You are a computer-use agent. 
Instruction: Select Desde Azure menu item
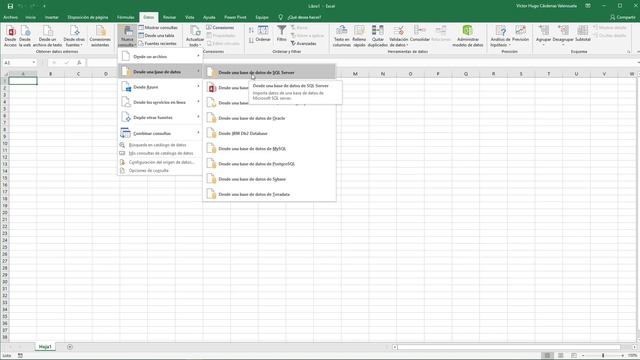click(x=160, y=87)
